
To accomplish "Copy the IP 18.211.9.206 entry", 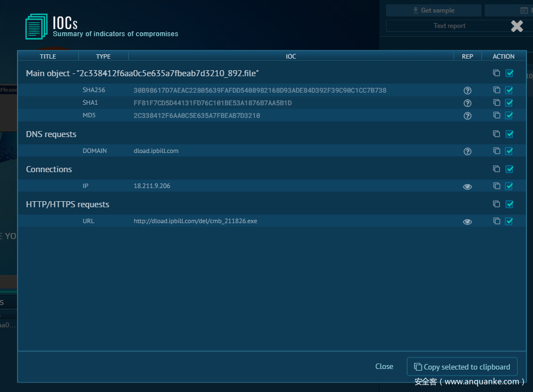I will 496,186.
